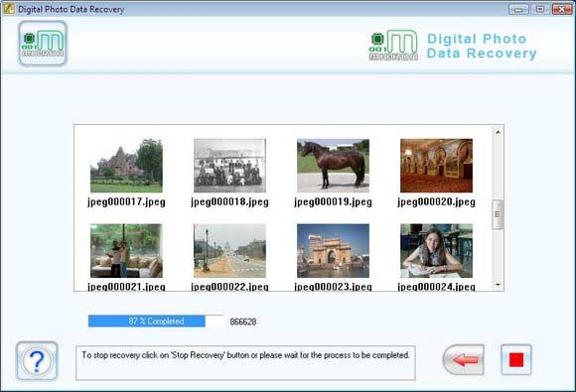576x392 pixels.
Task: Click the application icon in the title bar
Action: pos(9,9)
